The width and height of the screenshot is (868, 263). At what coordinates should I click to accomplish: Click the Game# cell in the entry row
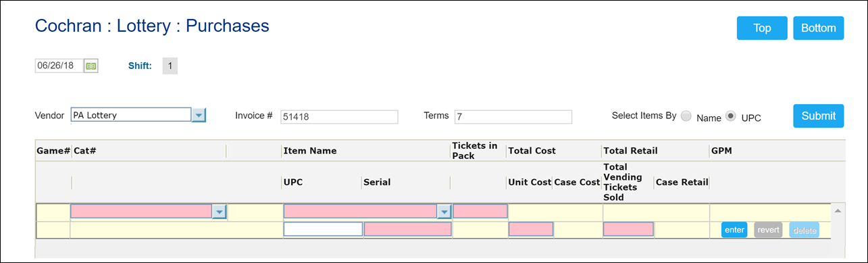(x=53, y=212)
